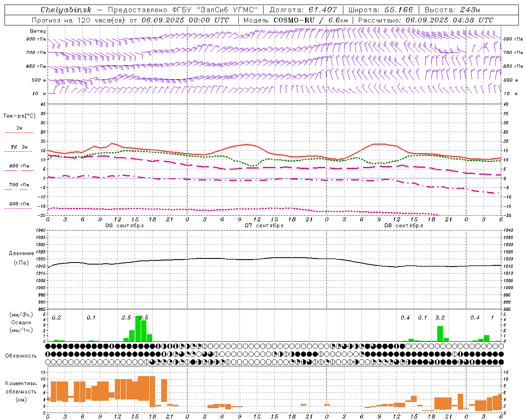Click the '06 сентября' date label
The image size is (525, 420).
tap(125, 226)
